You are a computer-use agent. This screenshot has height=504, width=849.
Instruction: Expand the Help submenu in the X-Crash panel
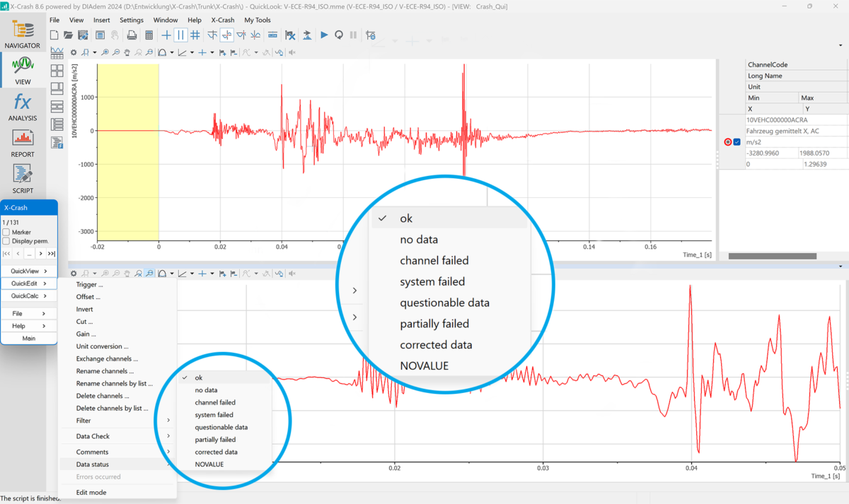point(29,326)
